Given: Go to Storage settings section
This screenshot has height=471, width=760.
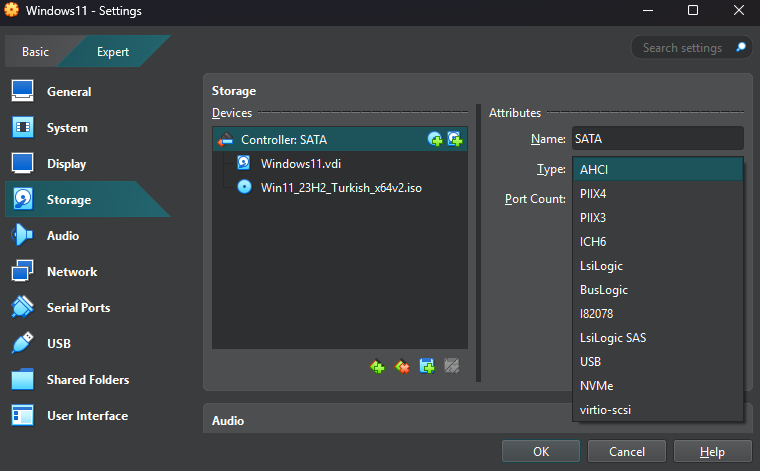Looking at the screenshot, I should coord(69,200).
